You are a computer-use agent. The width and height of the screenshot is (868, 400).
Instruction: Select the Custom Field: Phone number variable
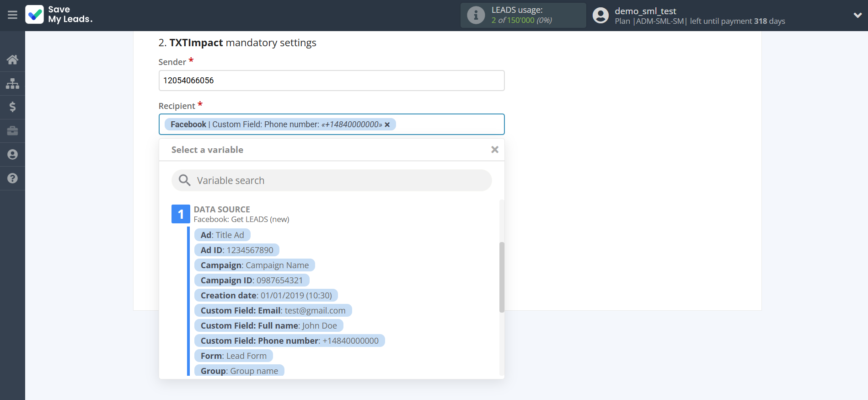[x=289, y=341]
